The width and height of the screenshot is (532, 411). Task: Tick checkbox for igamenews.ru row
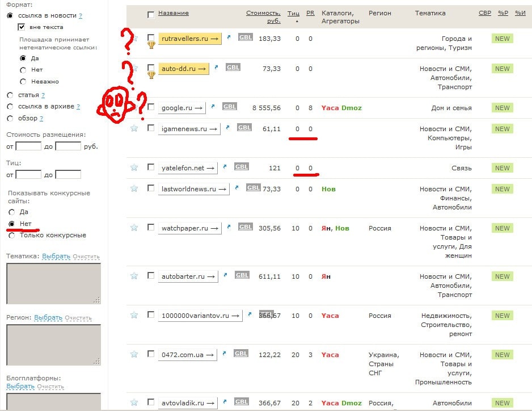point(151,128)
